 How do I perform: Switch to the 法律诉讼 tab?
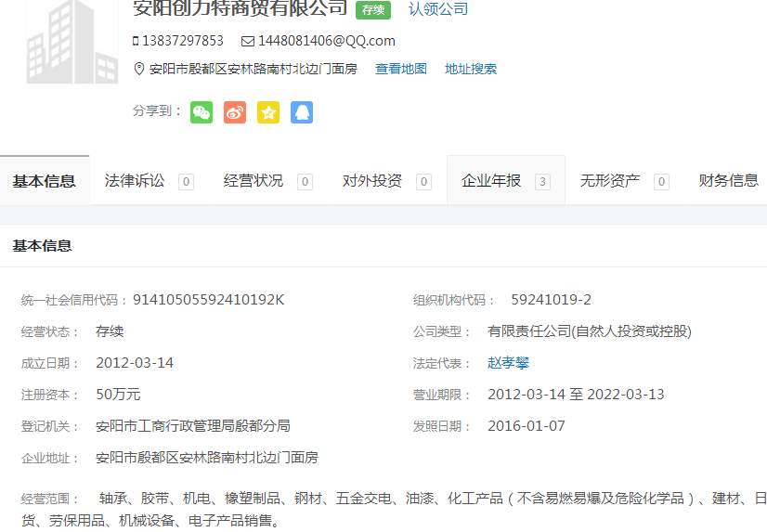(x=135, y=181)
